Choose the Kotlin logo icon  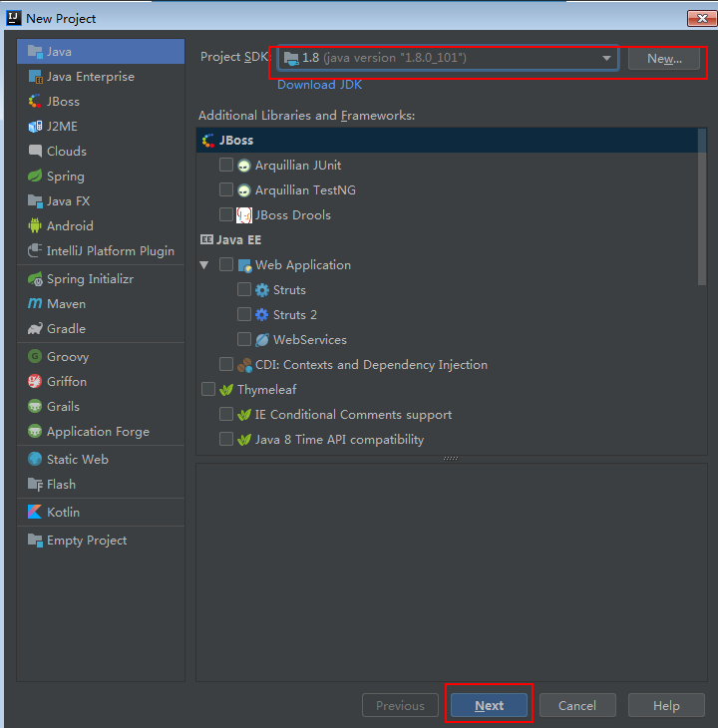[35, 513]
